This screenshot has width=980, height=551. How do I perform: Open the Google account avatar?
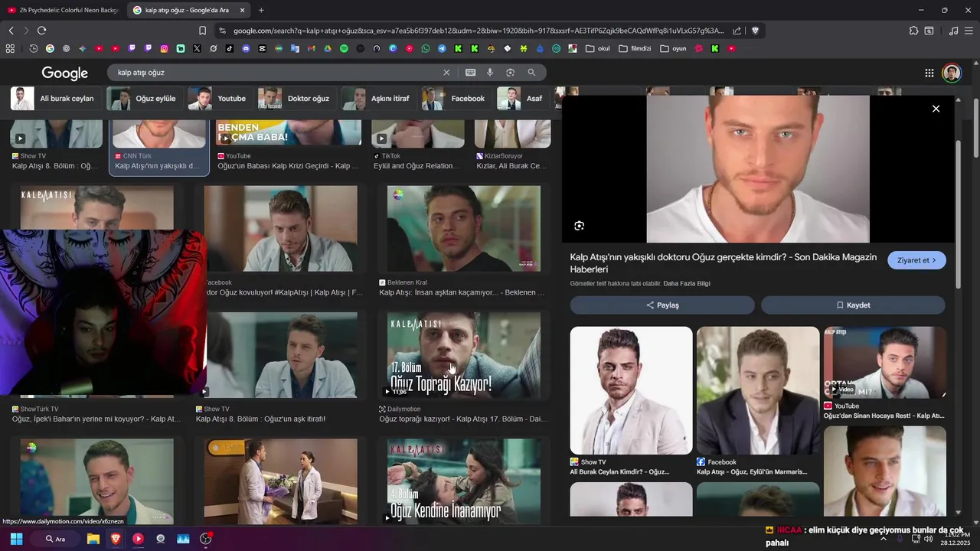952,73
